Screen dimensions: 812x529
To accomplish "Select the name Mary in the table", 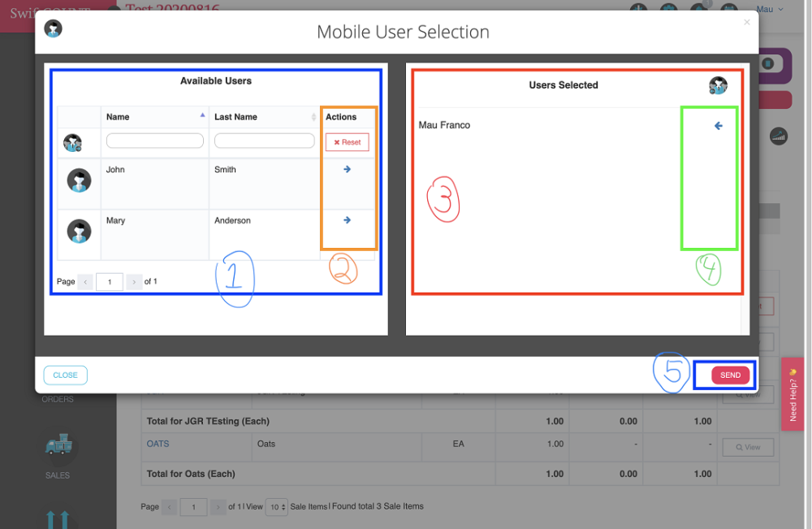I will pos(115,220).
